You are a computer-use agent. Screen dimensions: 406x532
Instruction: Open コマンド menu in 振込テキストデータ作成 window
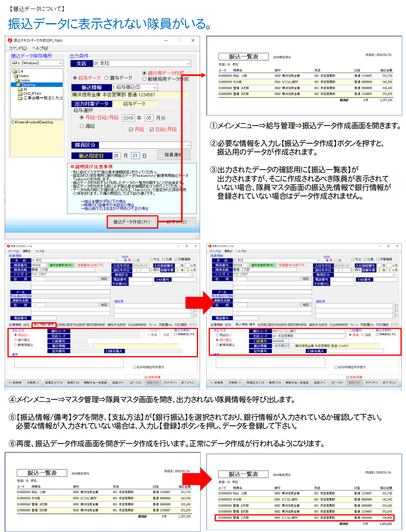18,48
